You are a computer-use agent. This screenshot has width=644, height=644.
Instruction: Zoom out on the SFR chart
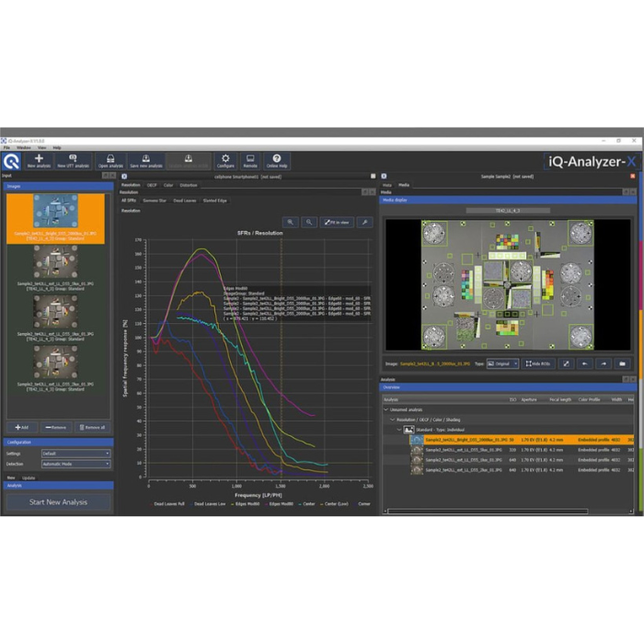[x=309, y=223]
